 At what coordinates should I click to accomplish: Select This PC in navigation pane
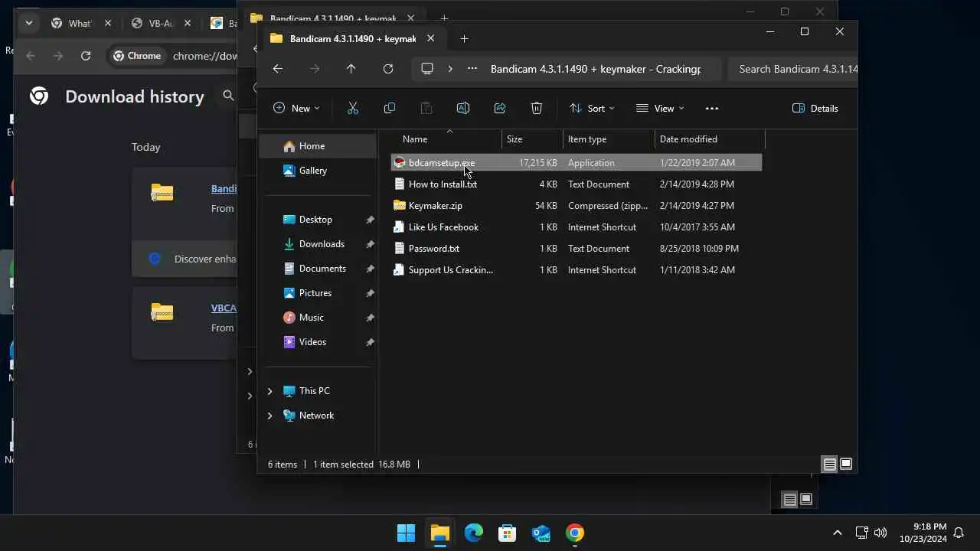pyautogui.click(x=314, y=391)
